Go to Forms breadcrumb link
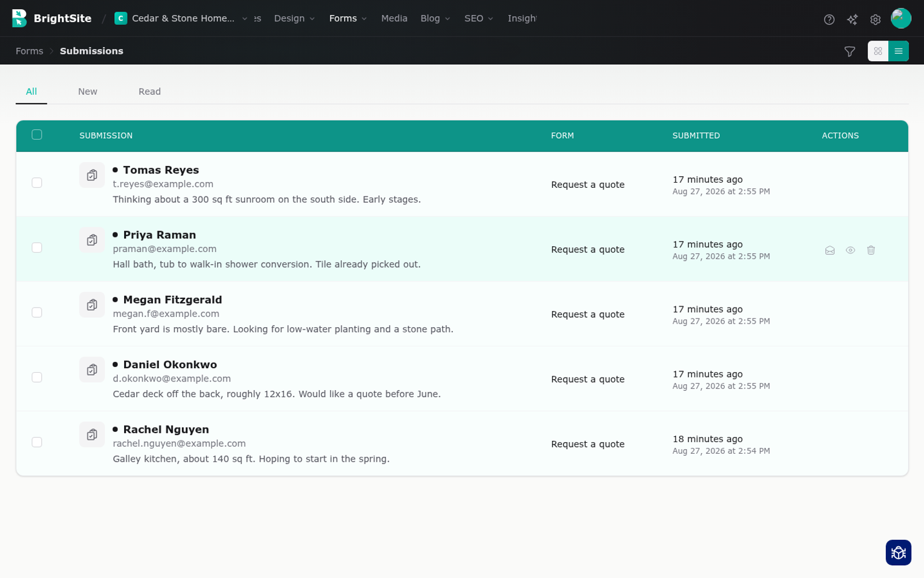924x578 pixels. [29, 51]
